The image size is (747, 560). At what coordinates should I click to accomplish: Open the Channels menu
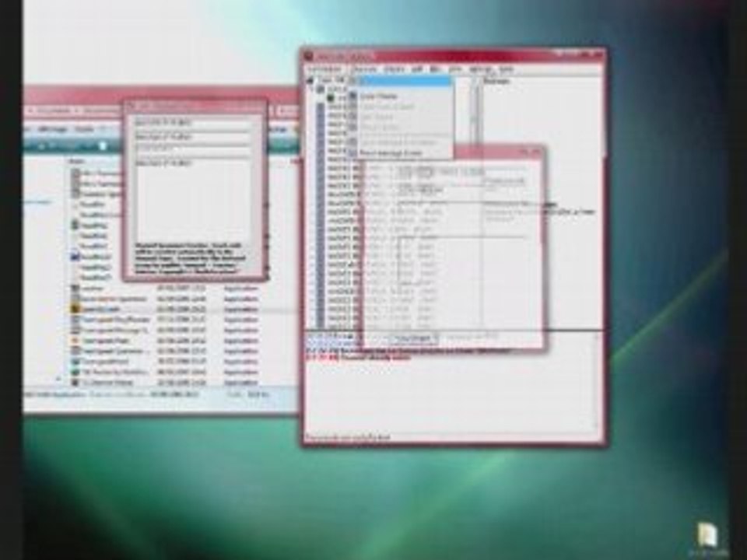pos(363,69)
